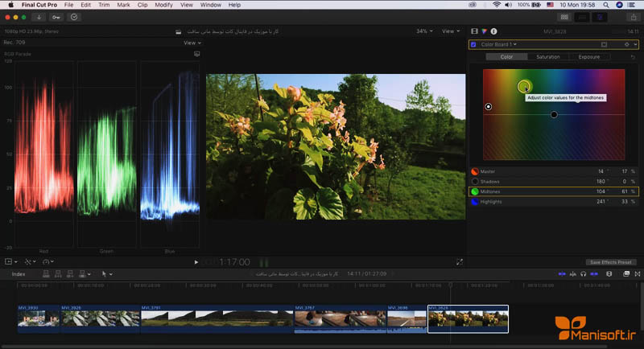Select the Shadows row in value list
Image resolution: width=644 pixels, height=349 pixels.
[x=553, y=181]
